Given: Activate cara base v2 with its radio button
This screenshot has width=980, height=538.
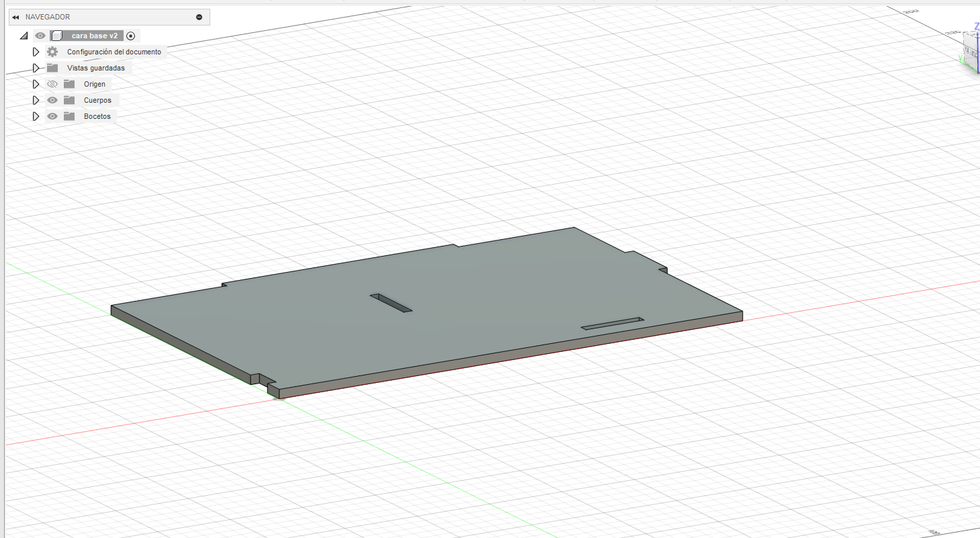Looking at the screenshot, I should 131,36.
